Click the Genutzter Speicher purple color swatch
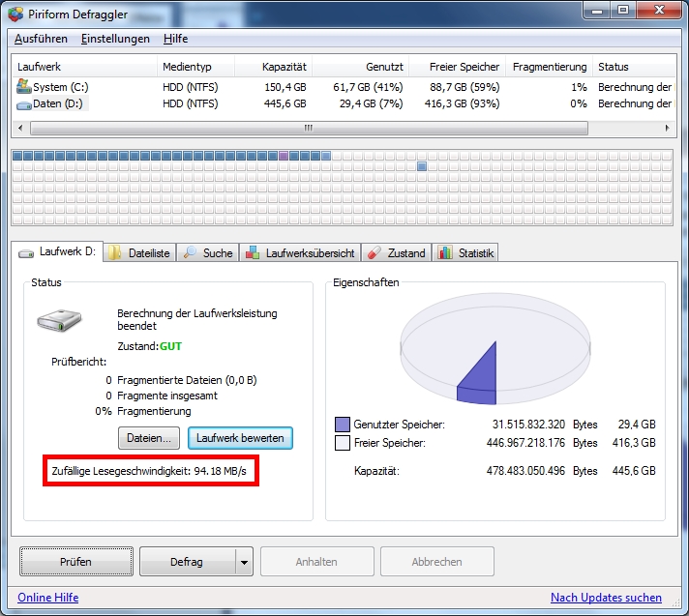The width and height of the screenshot is (689, 616). (343, 425)
